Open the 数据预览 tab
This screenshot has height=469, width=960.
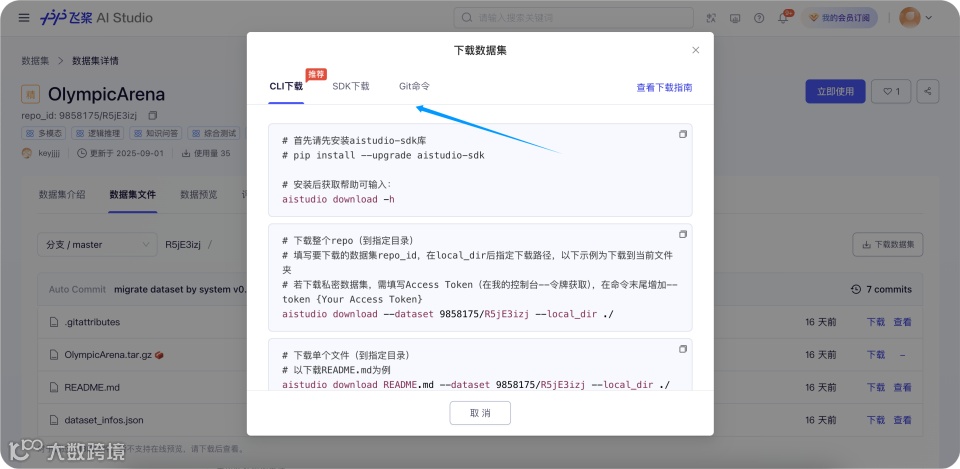point(198,195)
